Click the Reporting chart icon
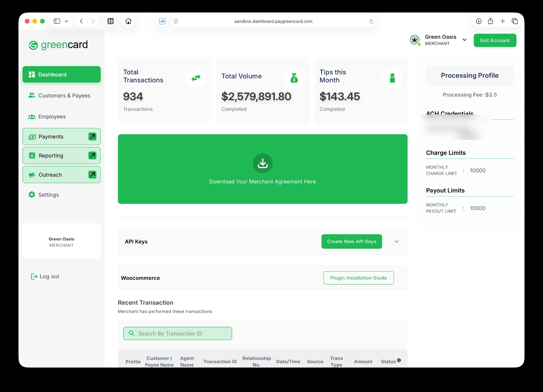543x392 pixels. (x=32, y=155)
